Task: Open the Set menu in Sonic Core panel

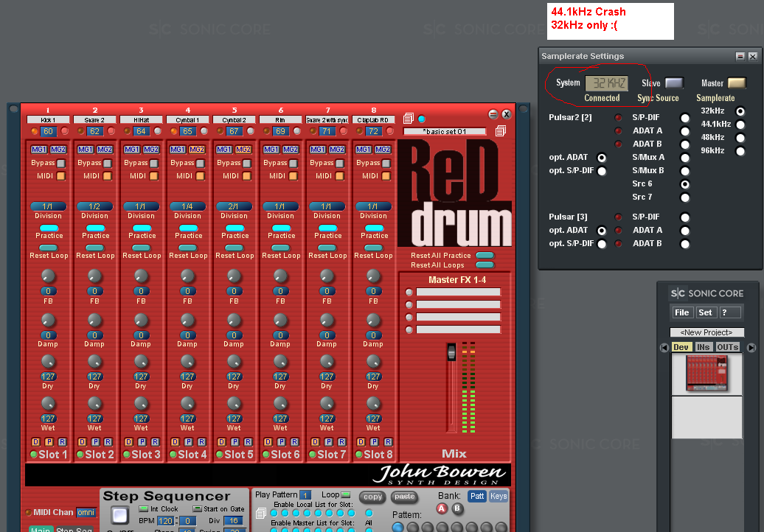Action: pyautogui.click(x=706, y=312)
